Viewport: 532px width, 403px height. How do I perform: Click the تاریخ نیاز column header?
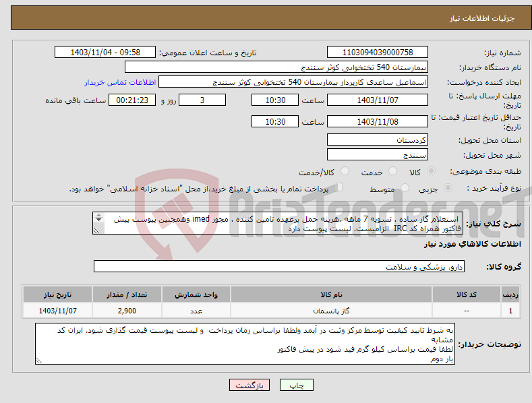click(x=58, y=294)
